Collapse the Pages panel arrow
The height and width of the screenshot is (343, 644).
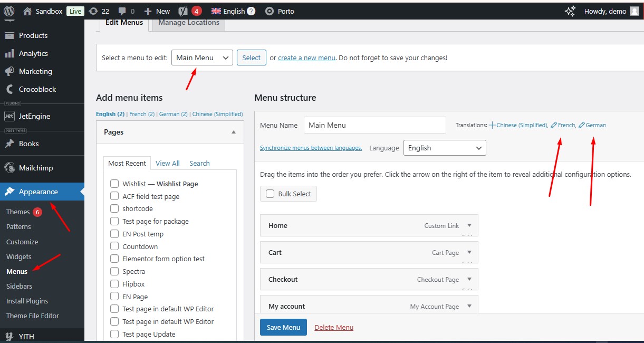234,132
